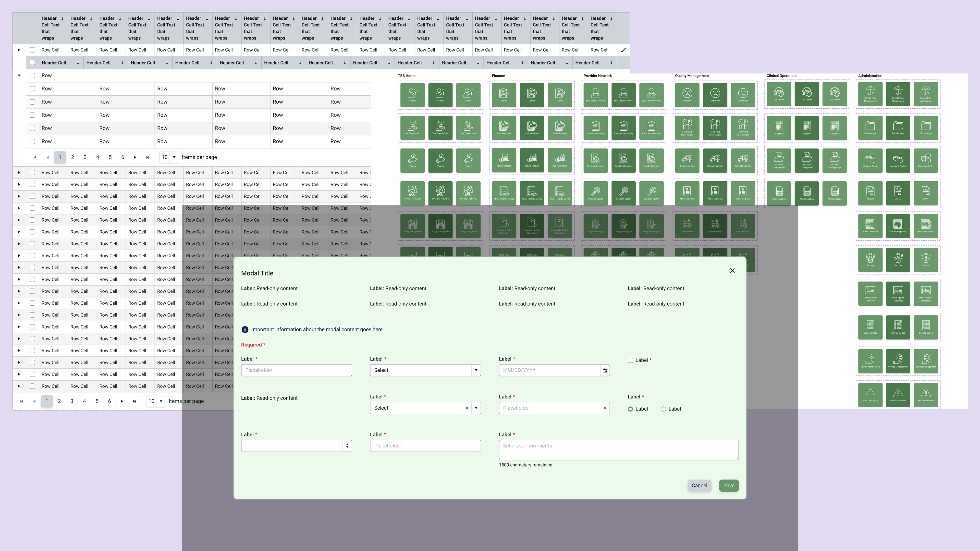Tick the checkbox of the top Row Cell row
Viewport: 980px width, 551px height.
[32, 50]
